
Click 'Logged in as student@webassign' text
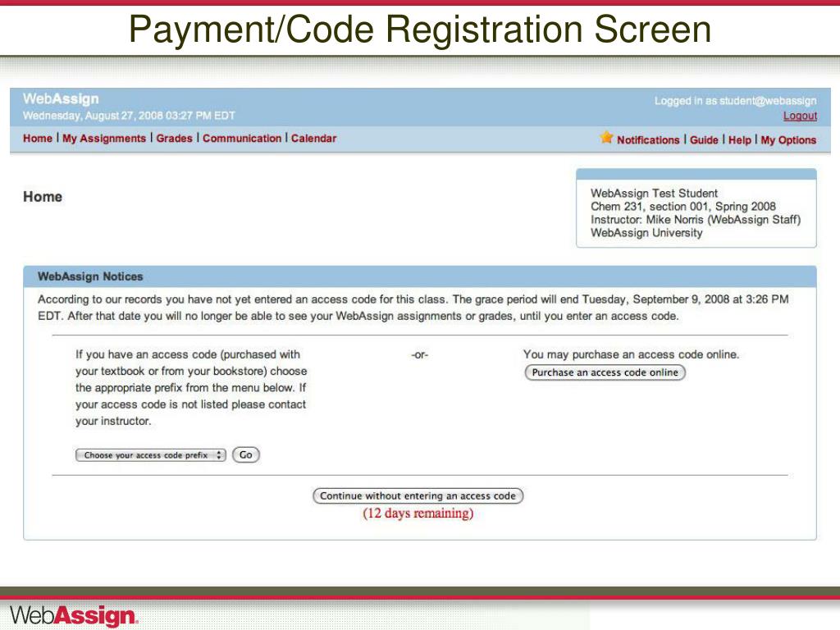click(735, 101)
